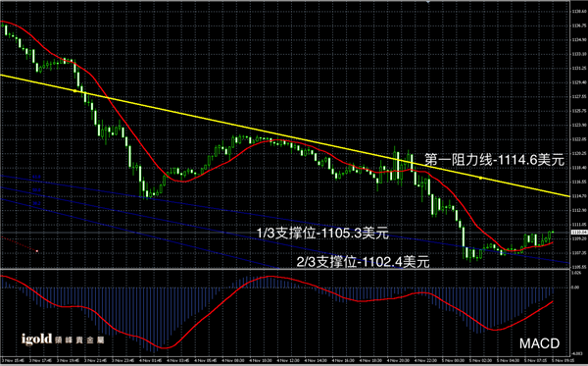
Task: Select the left anchor point on yellow trendline
Action: (74, 91)
